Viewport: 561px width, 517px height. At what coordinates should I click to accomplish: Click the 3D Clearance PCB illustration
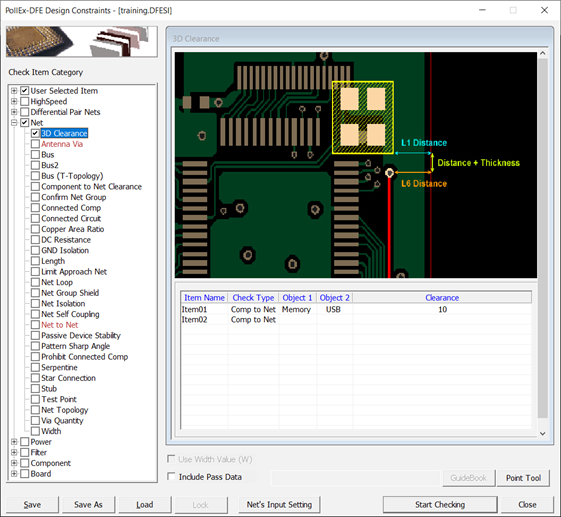pyautogui.click(x=356, y=165)
